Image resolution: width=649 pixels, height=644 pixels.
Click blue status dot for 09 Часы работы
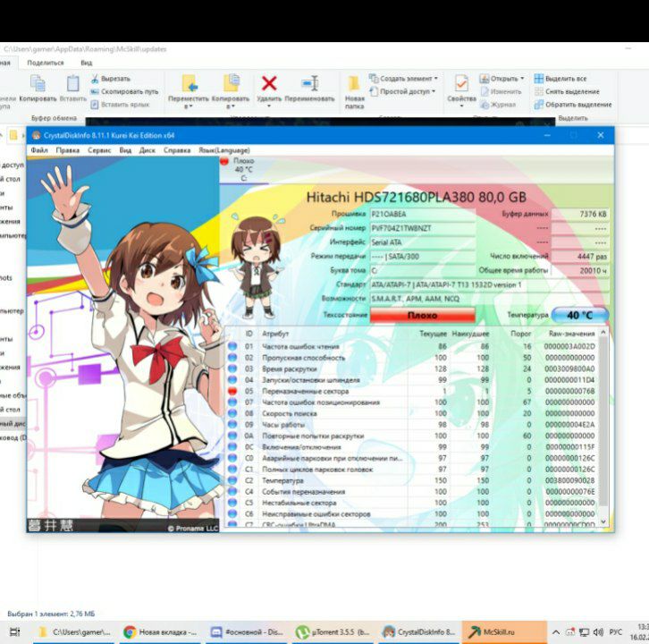pos(232,425)
